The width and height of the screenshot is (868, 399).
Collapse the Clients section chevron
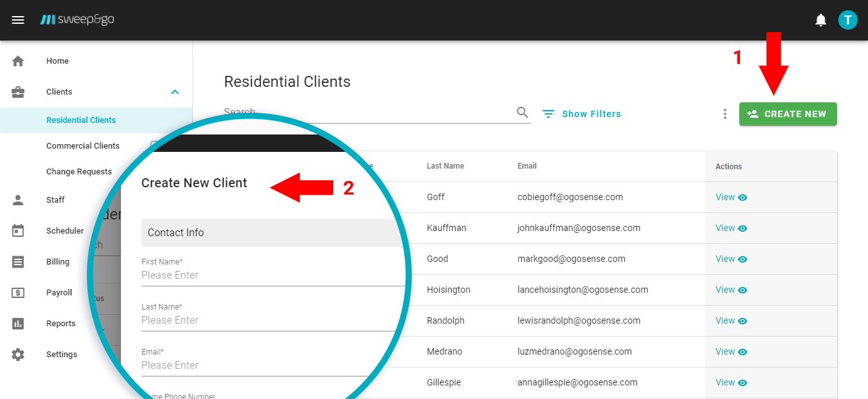coord(174,91)
